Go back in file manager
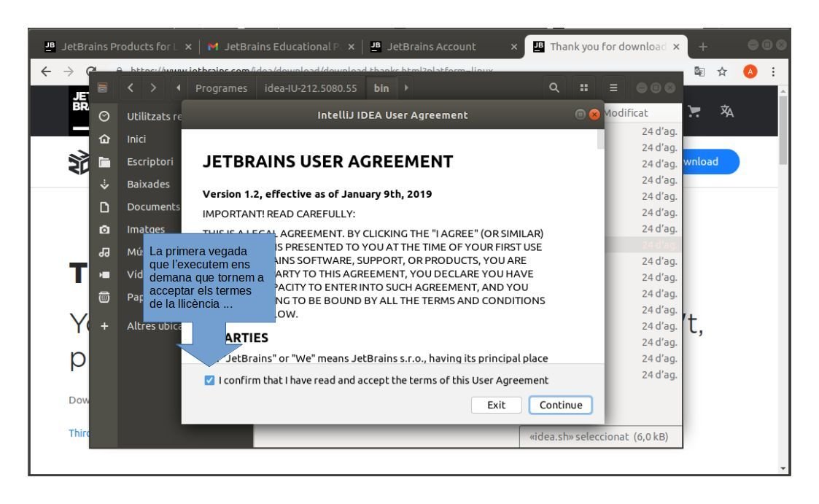Viewport: 819px width, 504px height. 131,88
